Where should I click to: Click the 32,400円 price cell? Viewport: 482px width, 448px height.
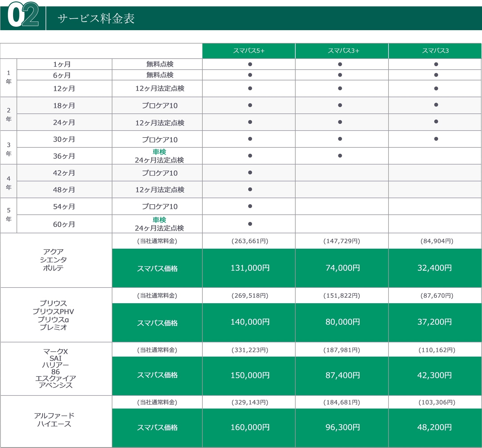coord(435,268)
